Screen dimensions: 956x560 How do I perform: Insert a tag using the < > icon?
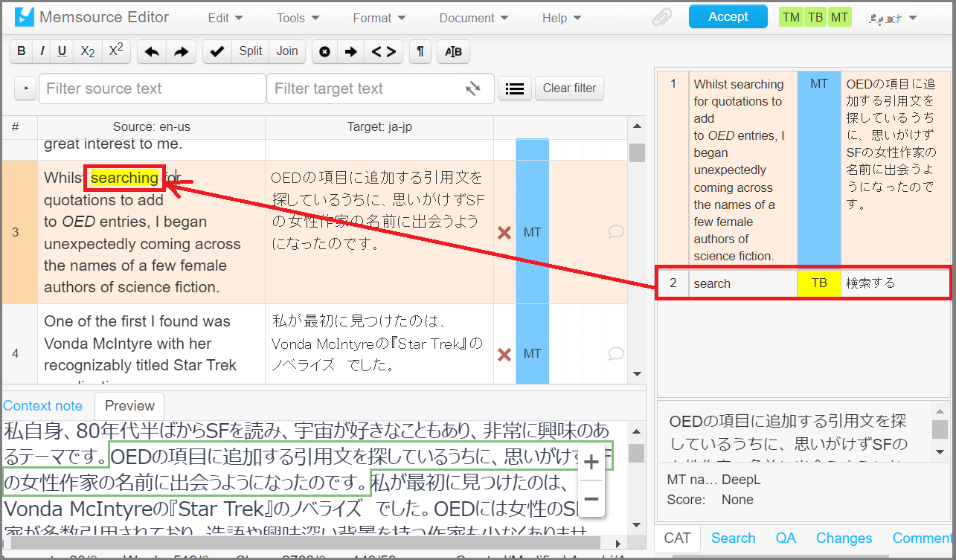tap(384, 51)
